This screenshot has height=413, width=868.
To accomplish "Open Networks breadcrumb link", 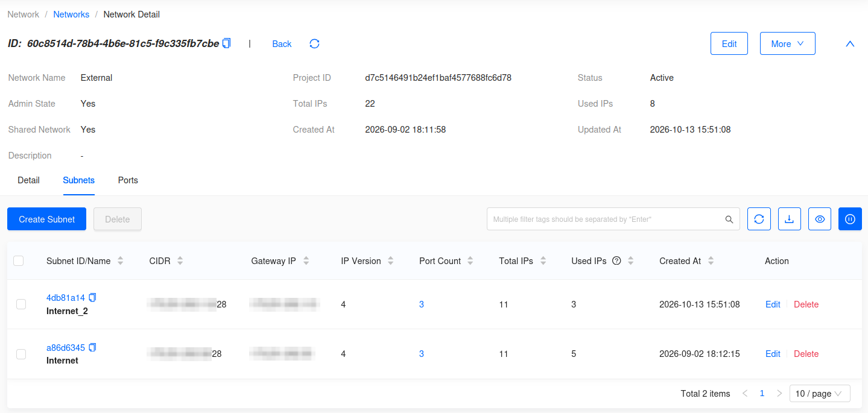I will coord(71,14).
